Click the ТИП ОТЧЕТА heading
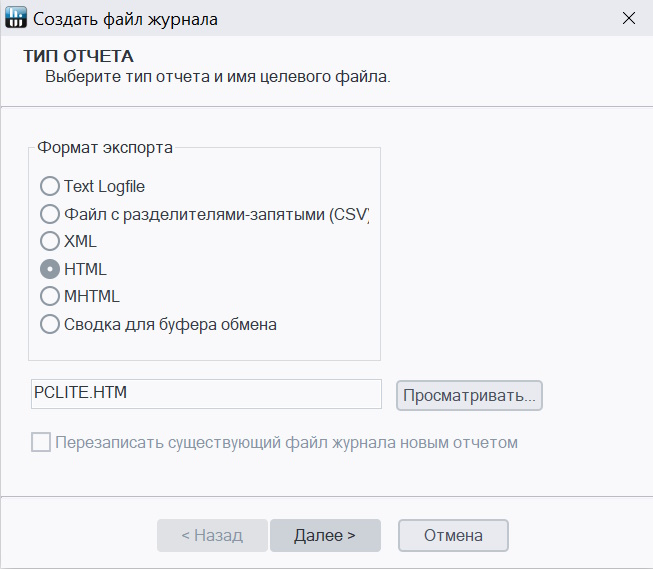The height and width of the screenshot is (569, 653). (x=79, y=55)
